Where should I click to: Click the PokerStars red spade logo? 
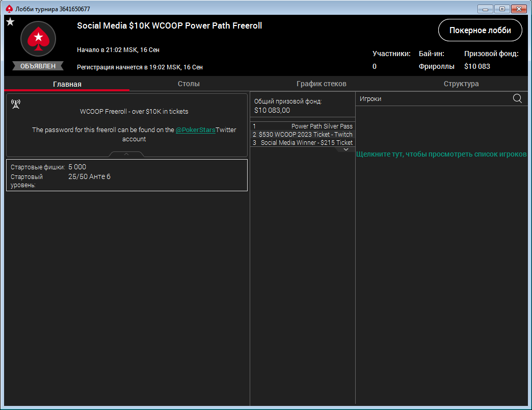click(38, 39)
